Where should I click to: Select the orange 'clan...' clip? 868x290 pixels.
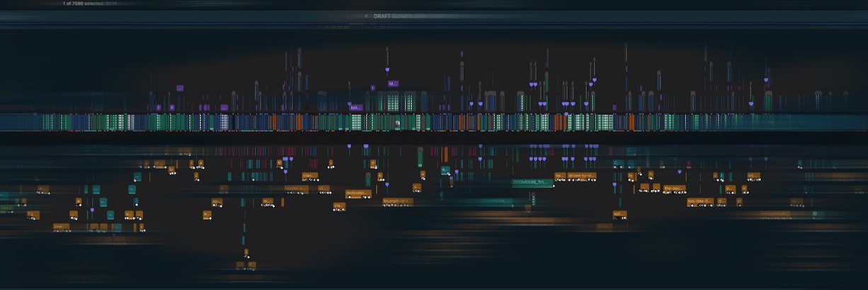click(x=309, y=176)
